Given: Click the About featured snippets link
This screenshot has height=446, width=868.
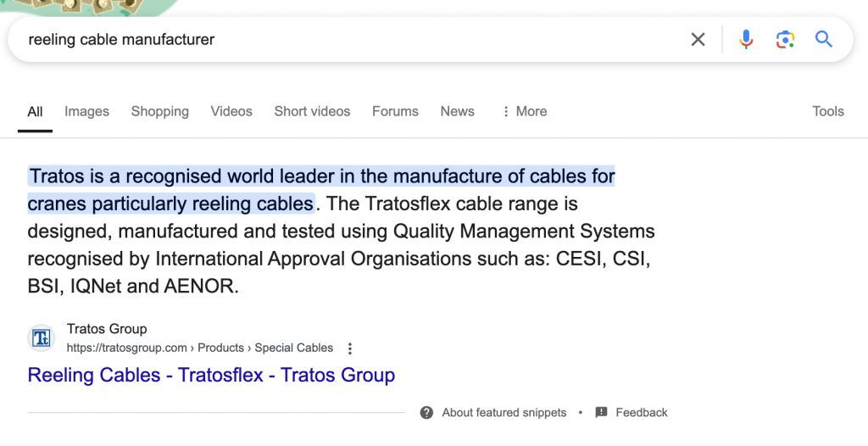Looking at the screenshot, I should click(504, 413).
